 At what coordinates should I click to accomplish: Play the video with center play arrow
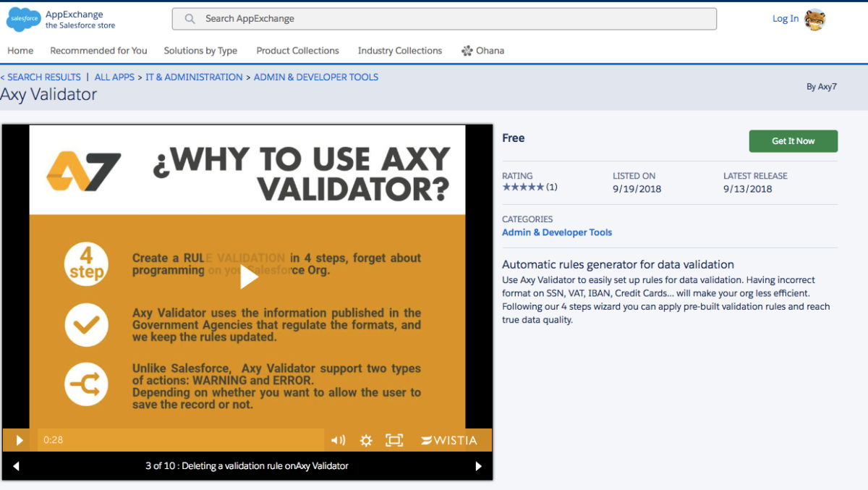point(248,276)
